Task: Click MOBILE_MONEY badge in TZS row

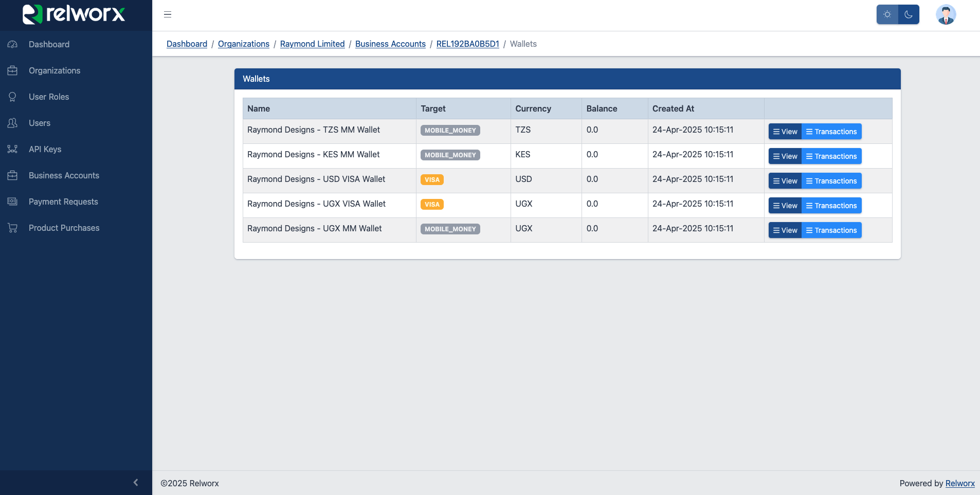Action: click(x=450, y=131)
